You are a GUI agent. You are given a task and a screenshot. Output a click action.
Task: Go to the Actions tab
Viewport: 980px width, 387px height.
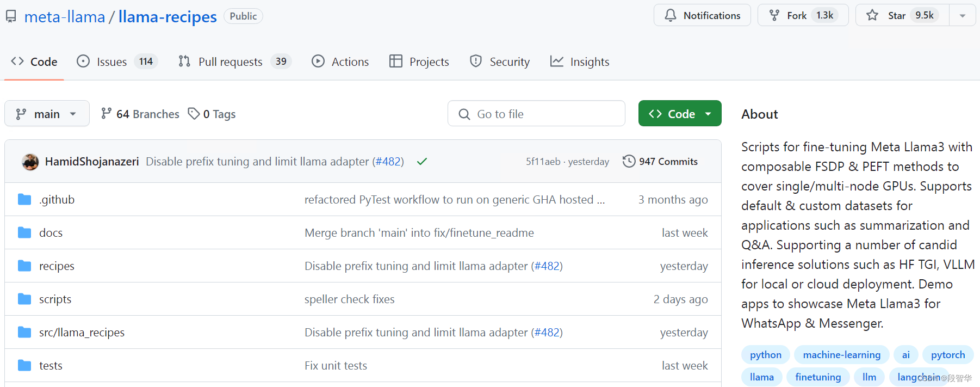[x=340, y=62]
